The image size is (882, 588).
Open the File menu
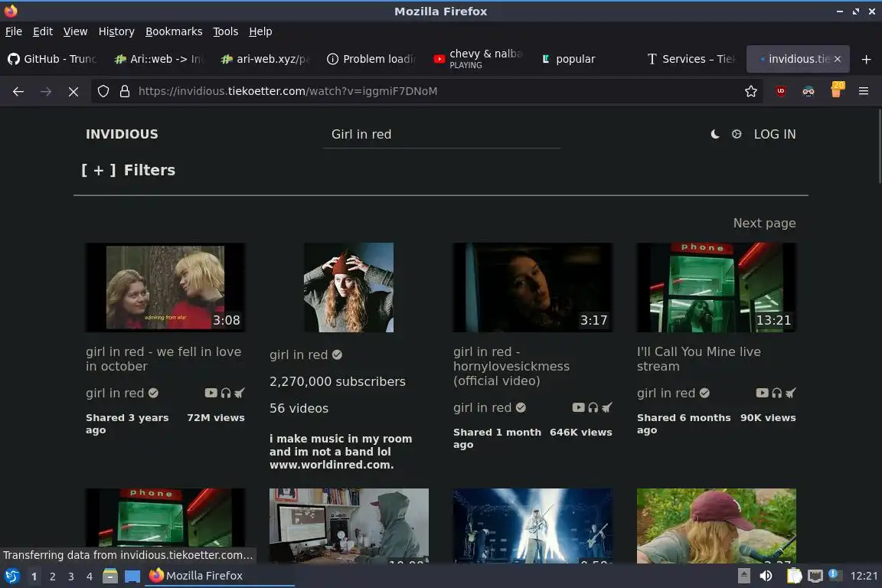14,31
